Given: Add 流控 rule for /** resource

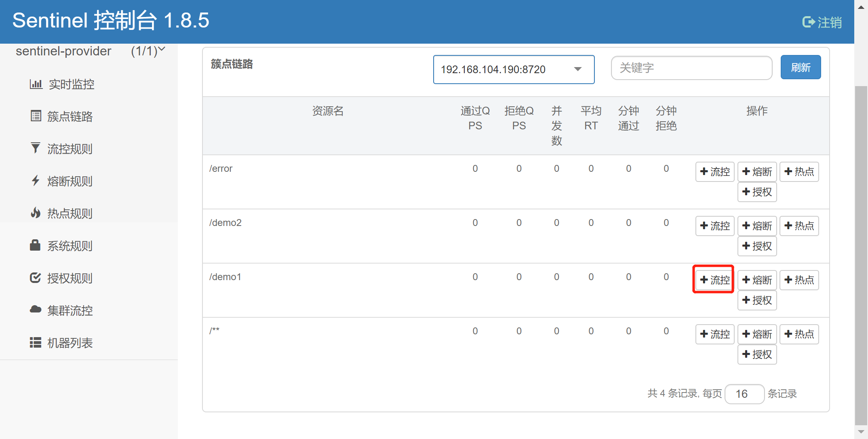Looking at the screenshot, I should [715, 334].
